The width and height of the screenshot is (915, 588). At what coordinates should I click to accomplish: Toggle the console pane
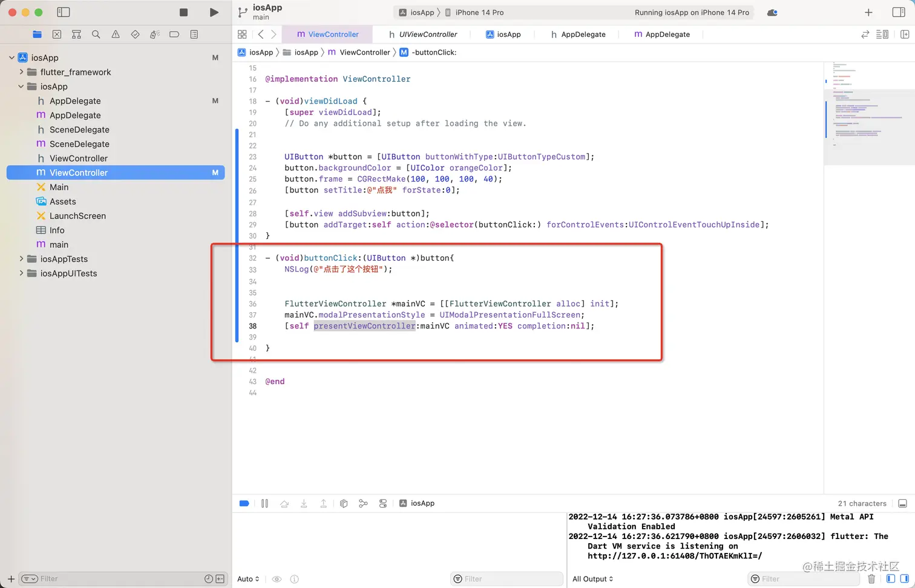tap(905, 579)
